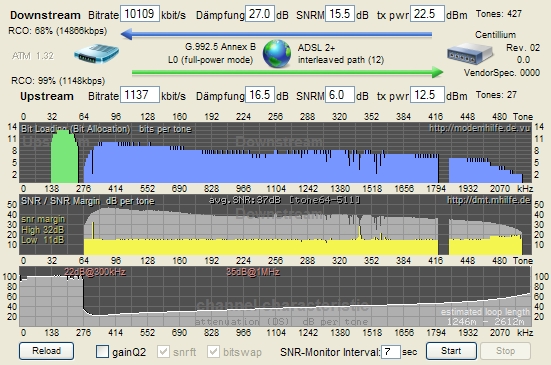The height and width of the screenshot is (365, 551).
Task: Click the Reload button
Action: click(x=46, y=351)
